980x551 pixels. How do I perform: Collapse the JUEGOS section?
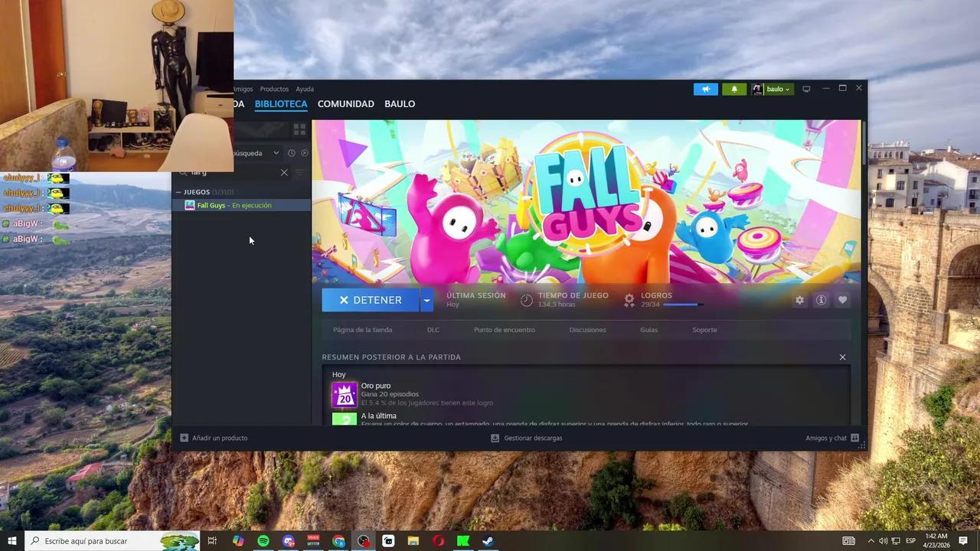179,192
